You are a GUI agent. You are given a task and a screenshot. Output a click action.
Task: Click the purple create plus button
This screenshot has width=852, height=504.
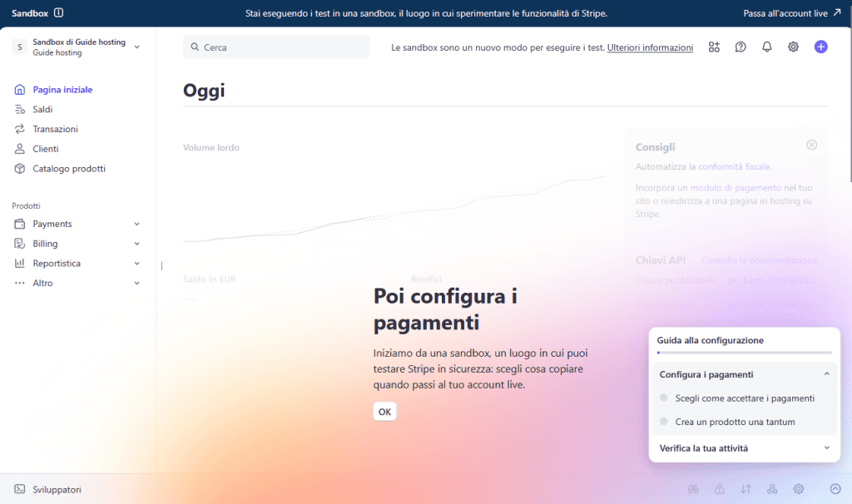pos(820,47)
